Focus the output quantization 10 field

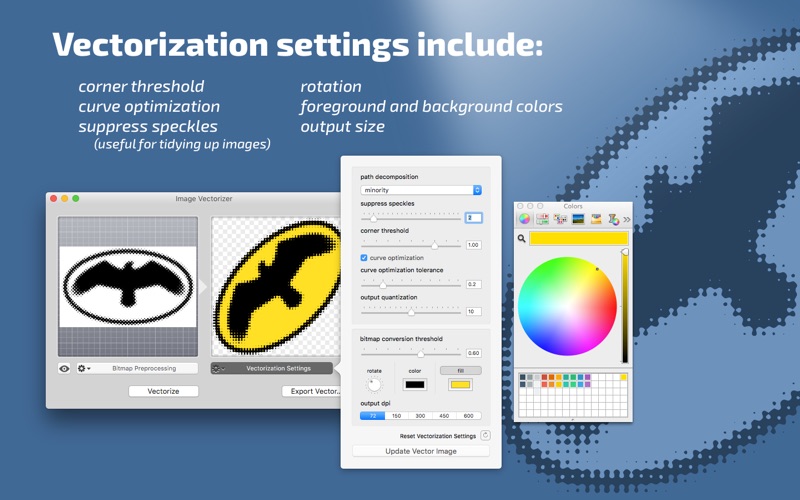(473, 311)
